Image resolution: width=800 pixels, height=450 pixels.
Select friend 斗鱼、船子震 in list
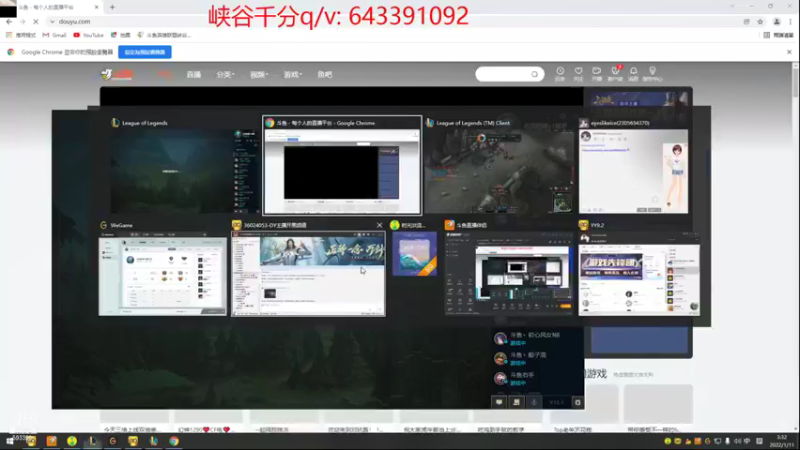click(x=537, y=358)
